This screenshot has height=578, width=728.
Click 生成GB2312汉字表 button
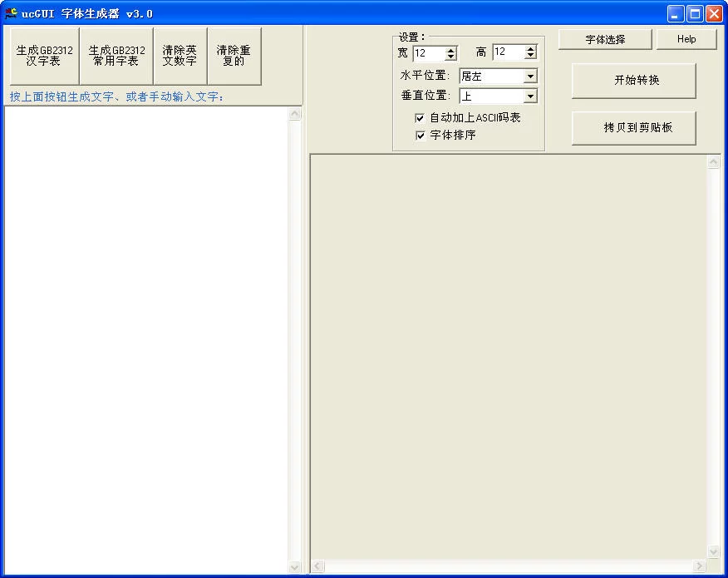coord(44,56)
